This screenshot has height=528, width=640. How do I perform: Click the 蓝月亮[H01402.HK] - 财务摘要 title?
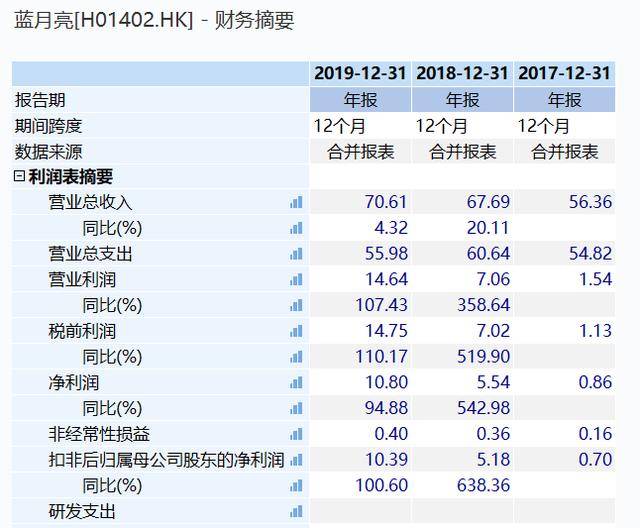[x=154, y=20]
